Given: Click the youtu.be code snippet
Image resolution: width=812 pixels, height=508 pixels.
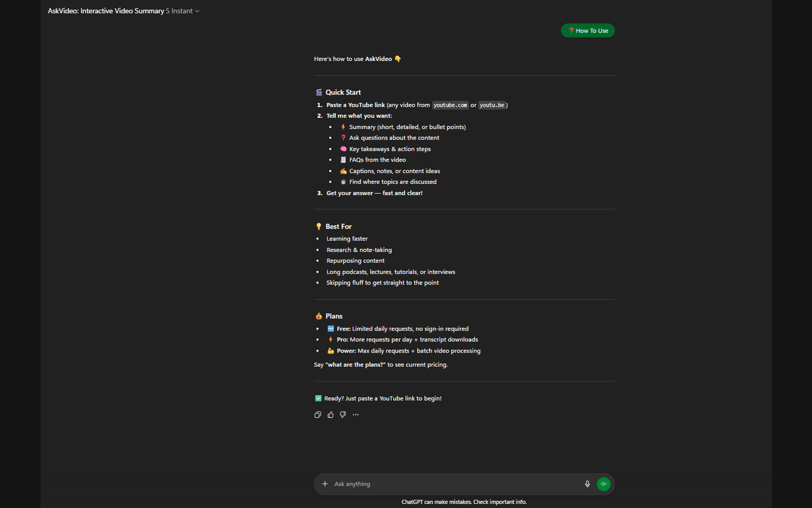Looking at the screenshot, I should (491, 105).
